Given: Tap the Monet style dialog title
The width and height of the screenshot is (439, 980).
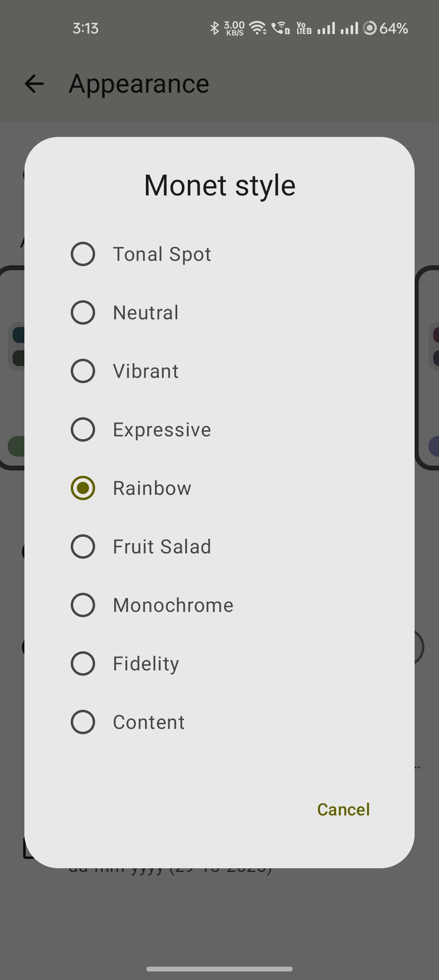Looking at the screenshot, I should coord(219,186).
